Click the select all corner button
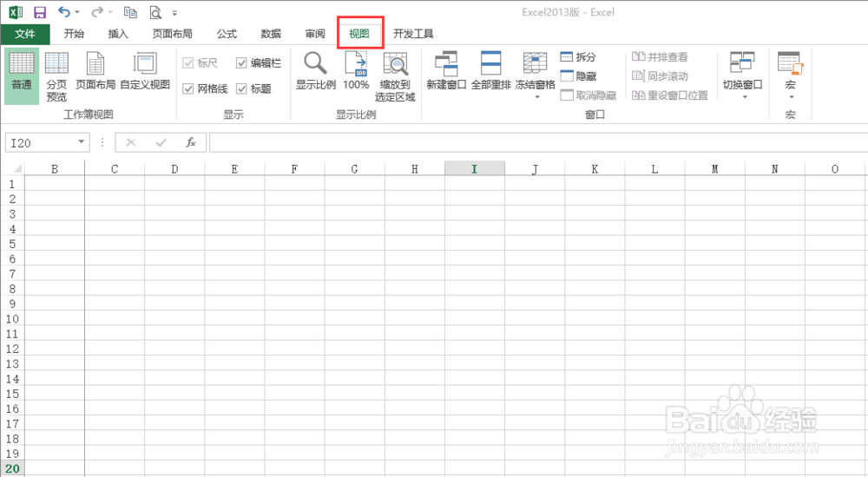 [13, 169]
